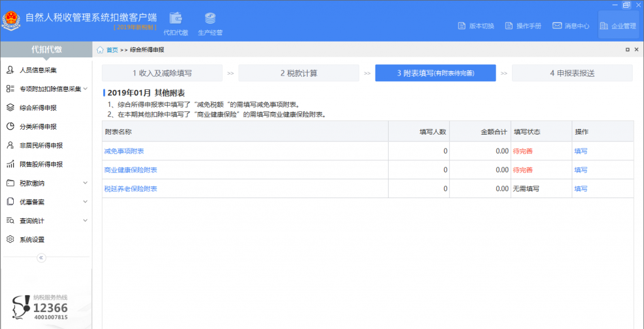Open the 代扣代缴 wallet icon in header

coord(176,18)
